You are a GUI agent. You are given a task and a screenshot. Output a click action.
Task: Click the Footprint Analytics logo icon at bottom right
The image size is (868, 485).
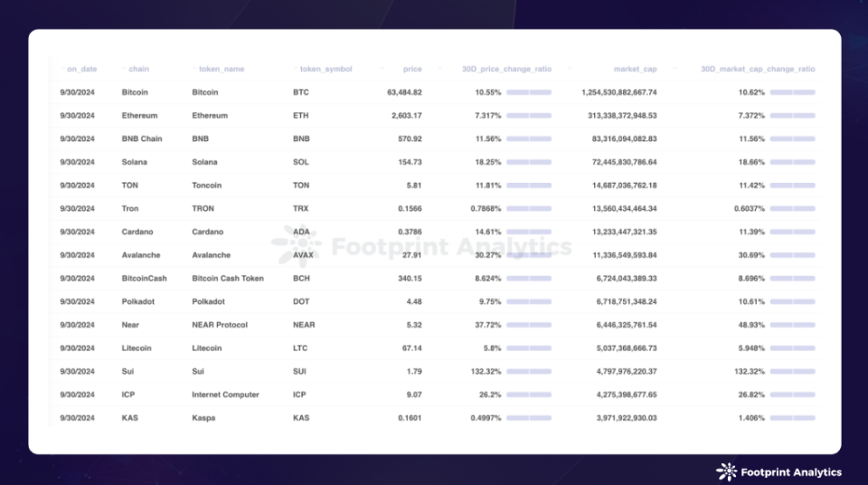click(x=726, y=471)
